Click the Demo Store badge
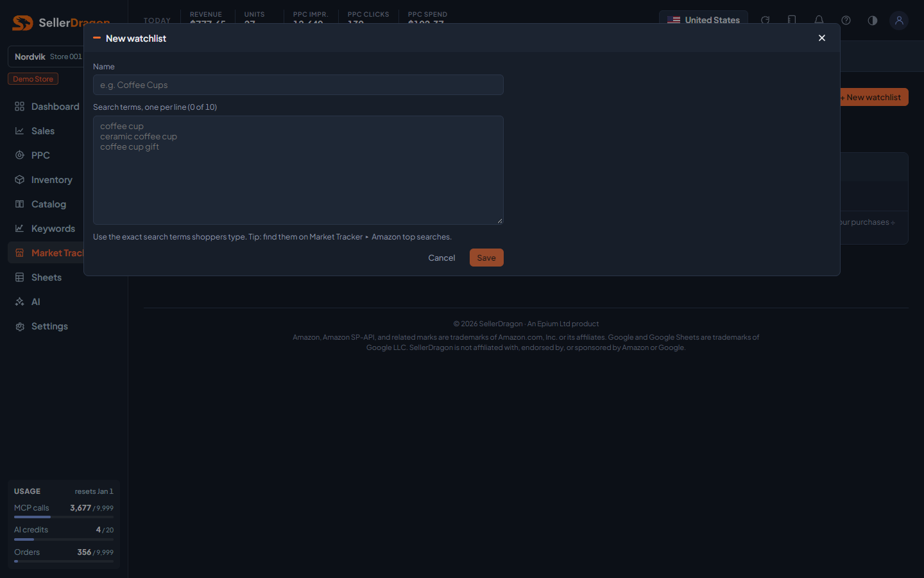 (33, 79)
